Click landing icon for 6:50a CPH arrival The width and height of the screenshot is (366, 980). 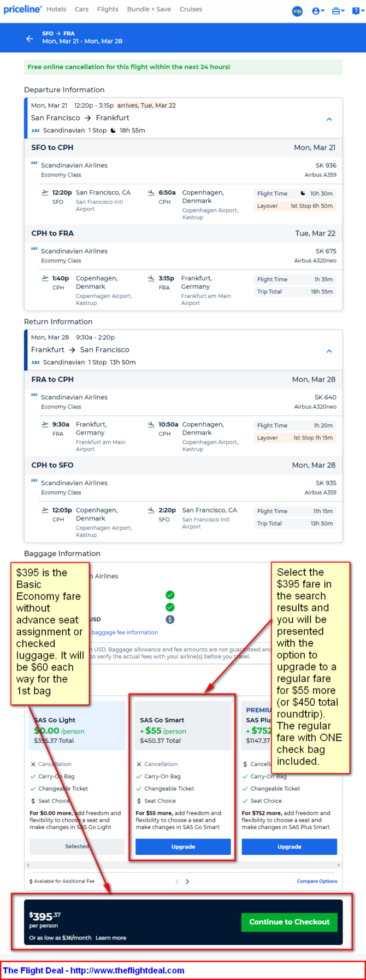pos(151,192)
